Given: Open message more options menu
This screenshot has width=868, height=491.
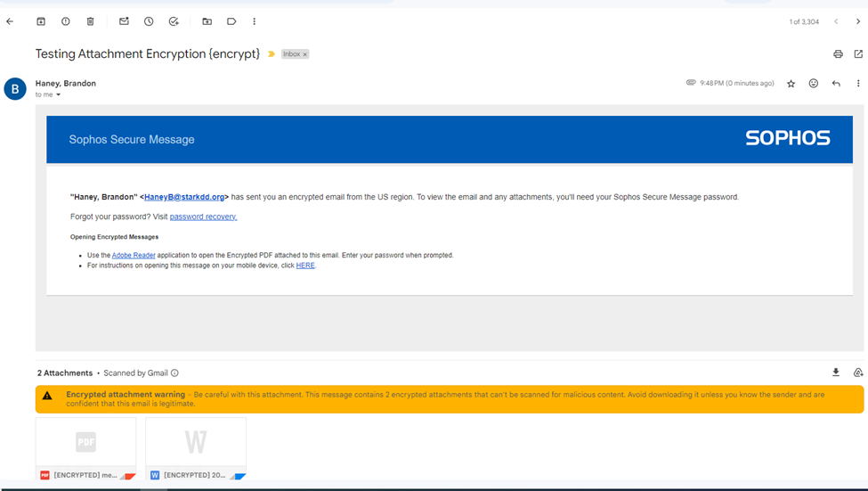Looking at the screenshot, I should (858, 83).
